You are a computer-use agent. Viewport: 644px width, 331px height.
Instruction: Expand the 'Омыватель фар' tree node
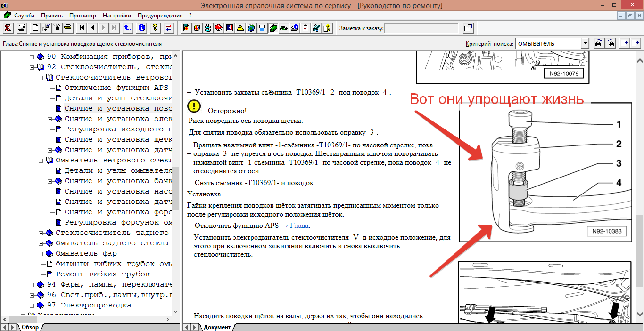click(41, 253)
